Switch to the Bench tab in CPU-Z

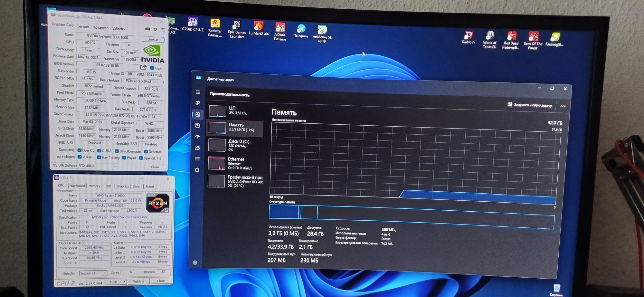point(137,187)
